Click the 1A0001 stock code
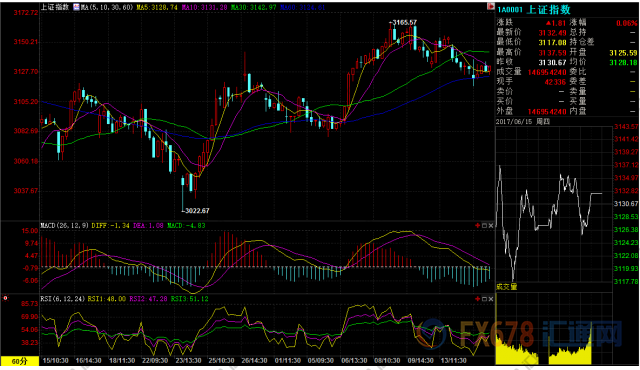The width and height of the screenshot is (640, 370). click(x=510, y=10)
